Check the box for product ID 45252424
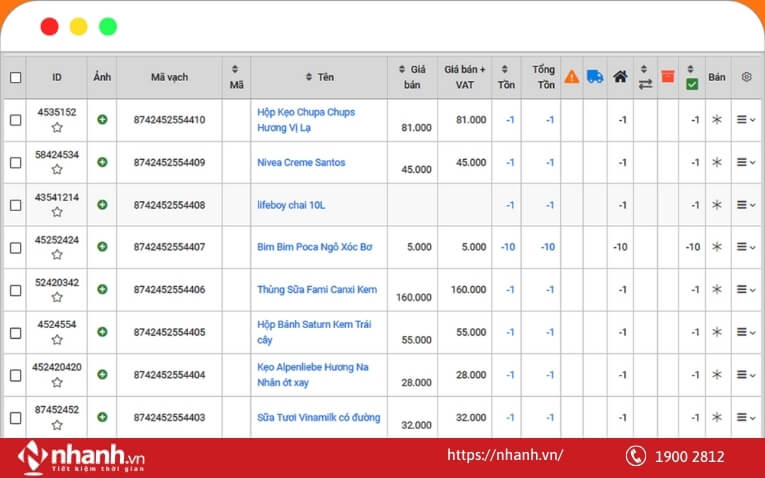765x478 pixels. pyautogui.click(x=15, y=247)
